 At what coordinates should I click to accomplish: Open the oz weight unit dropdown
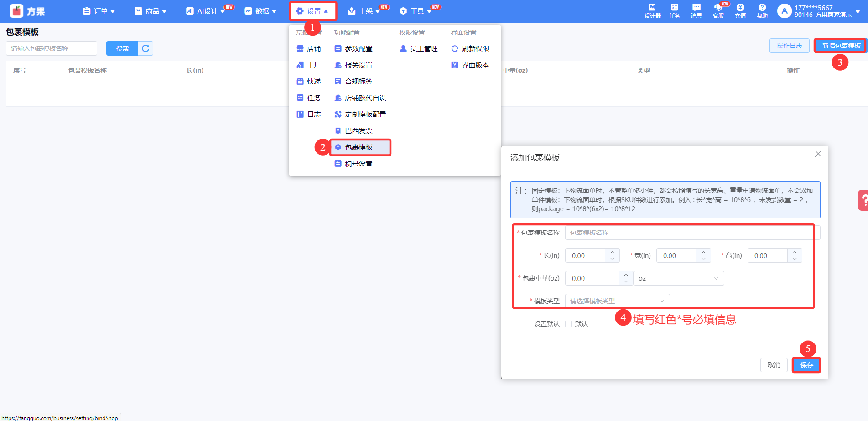[x=678, y=278]
